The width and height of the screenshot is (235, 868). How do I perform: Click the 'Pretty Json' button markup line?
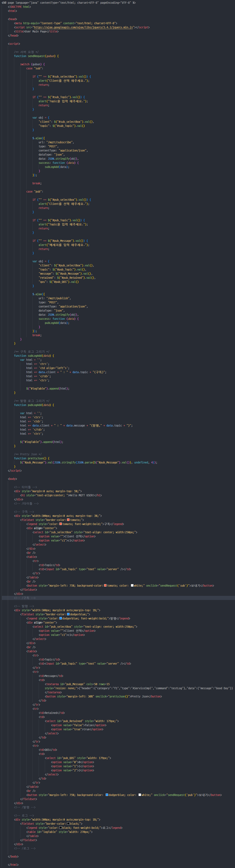(103, 696)
